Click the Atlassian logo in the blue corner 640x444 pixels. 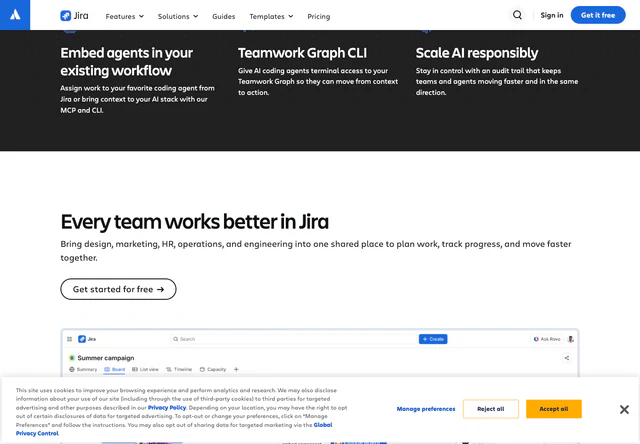pos(15,15)
